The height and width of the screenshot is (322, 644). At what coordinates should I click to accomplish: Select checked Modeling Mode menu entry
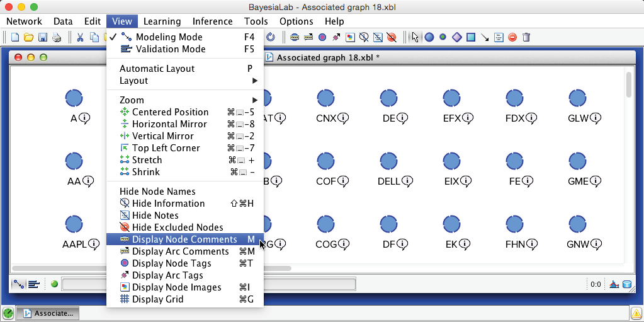tap(169, 37)
